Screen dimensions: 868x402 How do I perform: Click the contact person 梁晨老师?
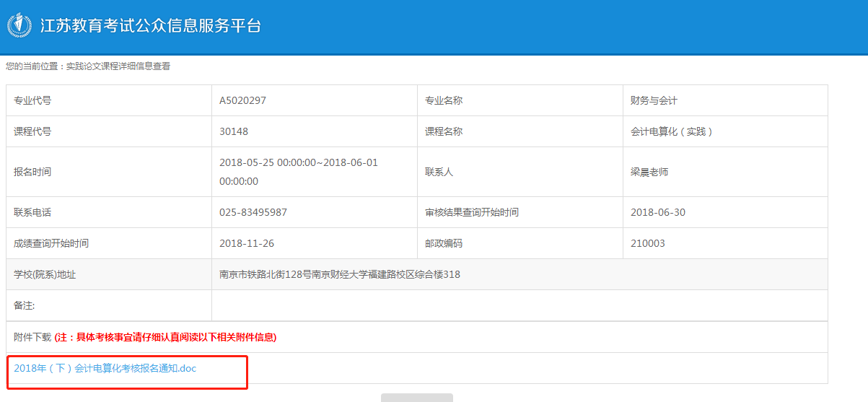tap(649, 172)
